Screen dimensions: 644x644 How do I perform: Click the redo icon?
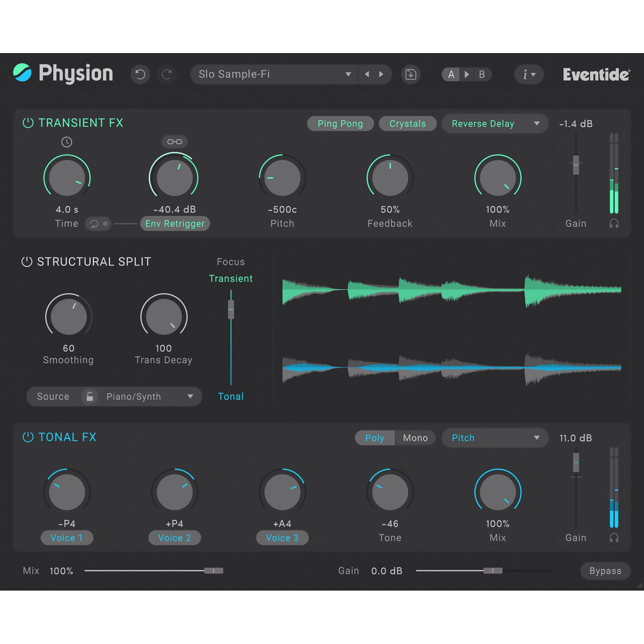[167, 74]
